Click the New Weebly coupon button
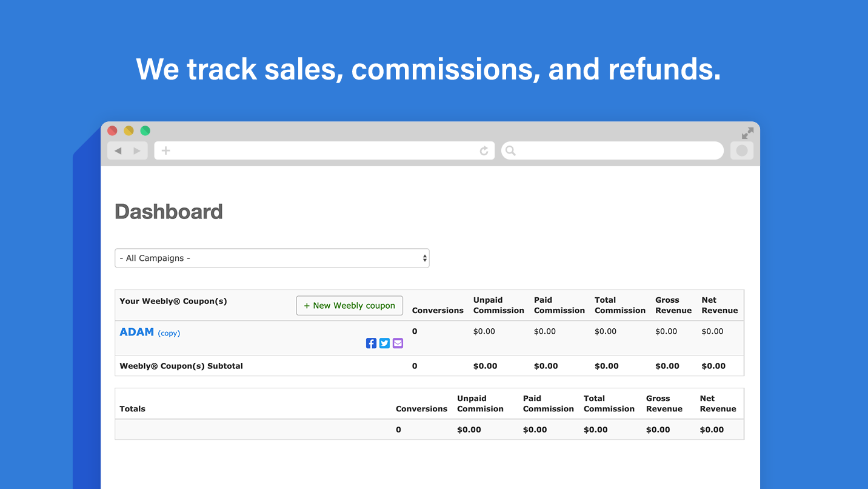The width and height of the screenshot is (868, 489). click(349, 306)
